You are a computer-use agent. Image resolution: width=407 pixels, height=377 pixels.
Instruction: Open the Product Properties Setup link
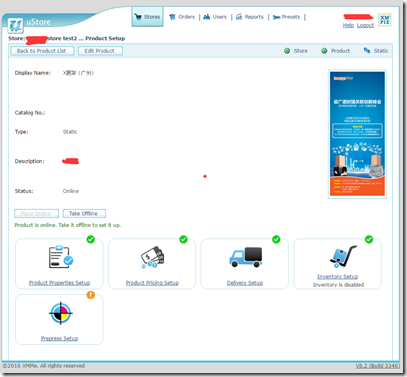click(x=59, y=283)
